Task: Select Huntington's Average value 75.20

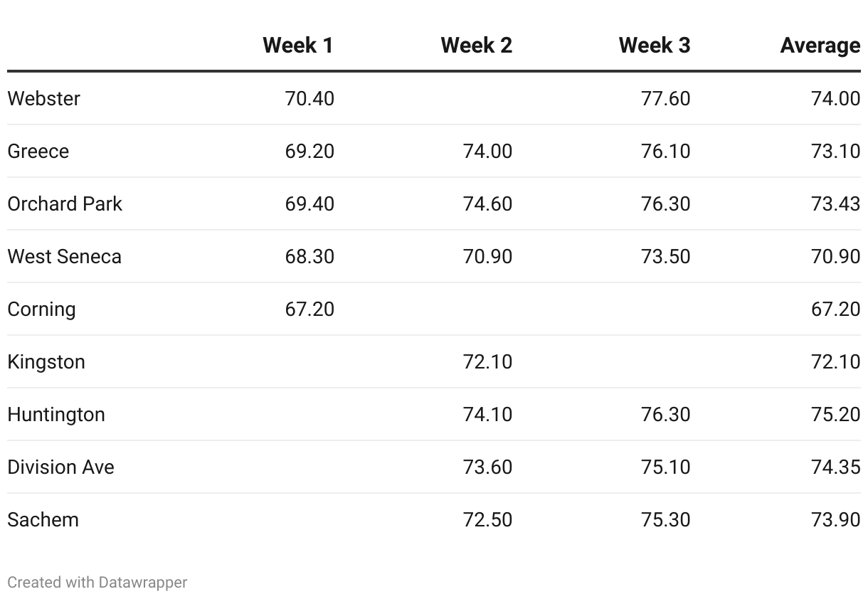Action: pos(835,414)
